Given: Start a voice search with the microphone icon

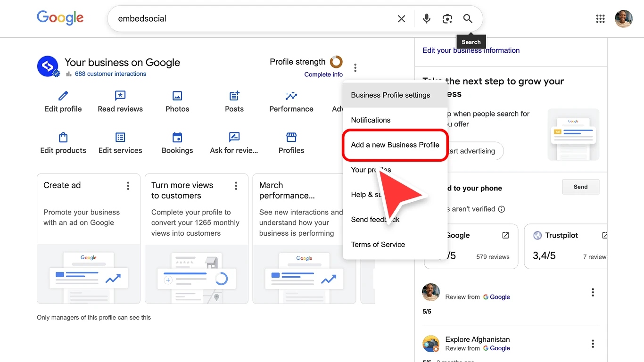Looking at the screenshot, I should pyautogui.click(x=426, y=18).
